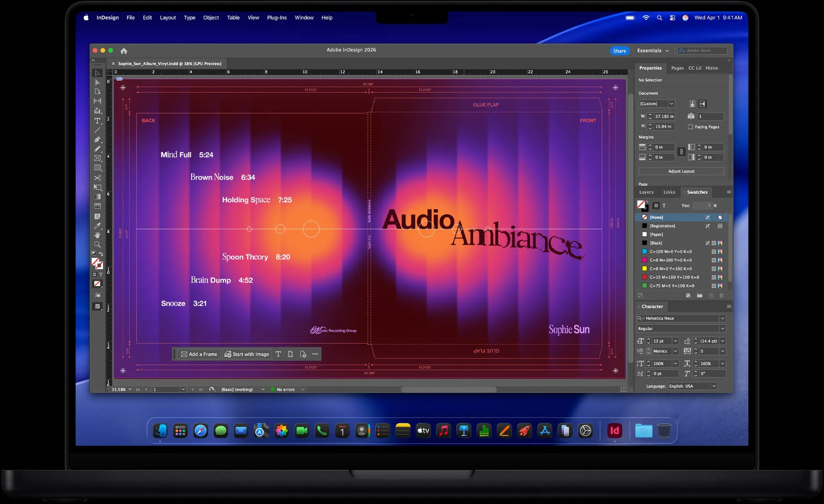
Task: Toggle formatting affects text in Swatches panel
Action: (x=664, y=205)
